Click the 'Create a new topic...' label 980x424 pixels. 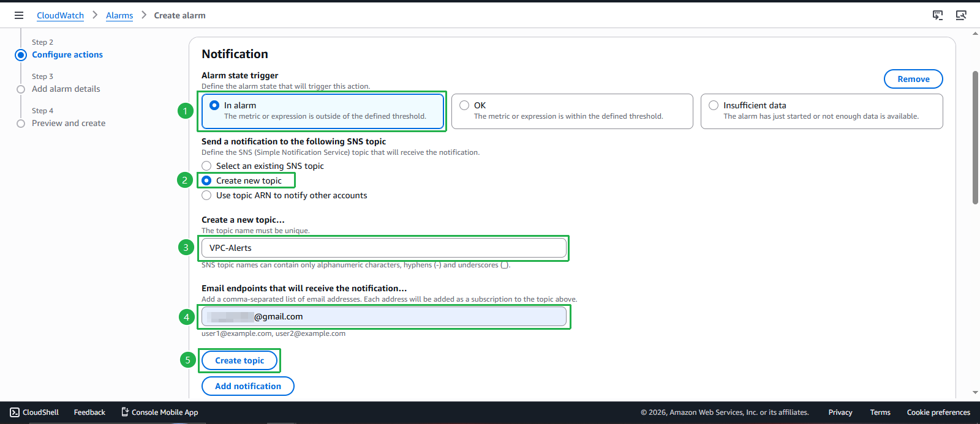pos(243,220)
